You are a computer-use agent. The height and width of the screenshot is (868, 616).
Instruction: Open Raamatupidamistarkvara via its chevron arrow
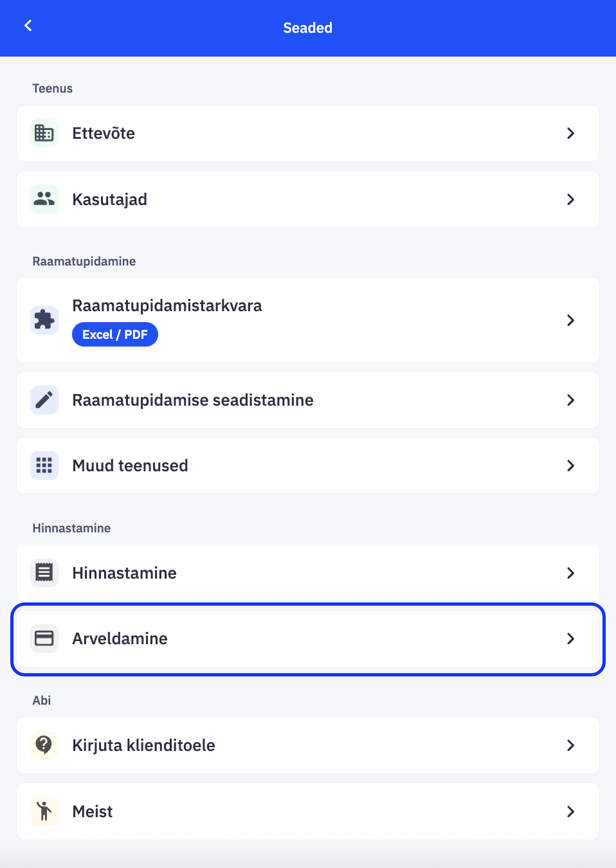pos(570,320)
